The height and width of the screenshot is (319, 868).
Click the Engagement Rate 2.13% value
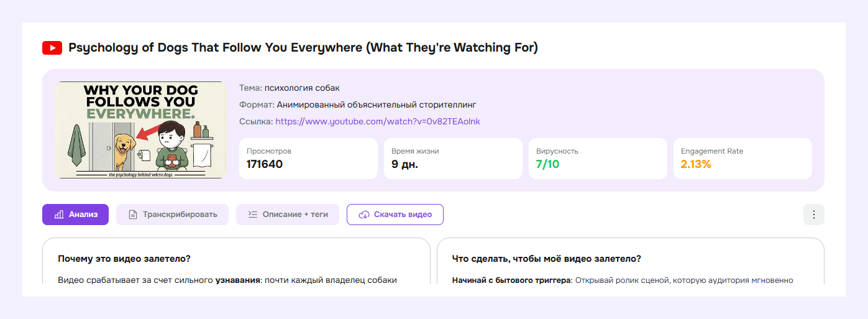tap(696, 165)
